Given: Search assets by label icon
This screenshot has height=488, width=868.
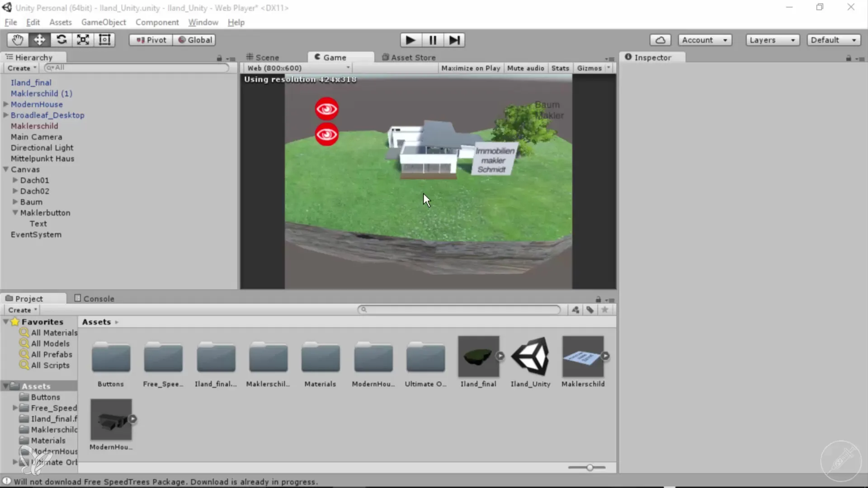Looking at the screenshot, I should [590, 310].
